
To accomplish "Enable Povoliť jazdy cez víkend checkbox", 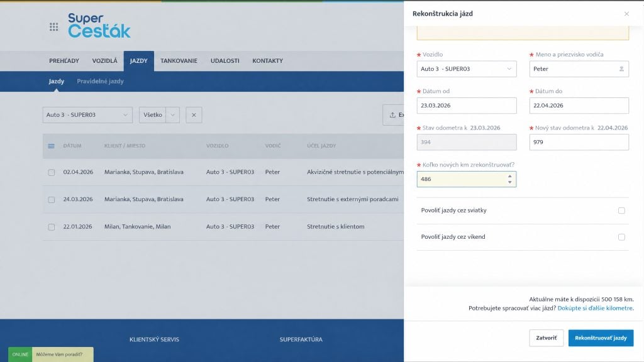I will click(x=621, y=237).
